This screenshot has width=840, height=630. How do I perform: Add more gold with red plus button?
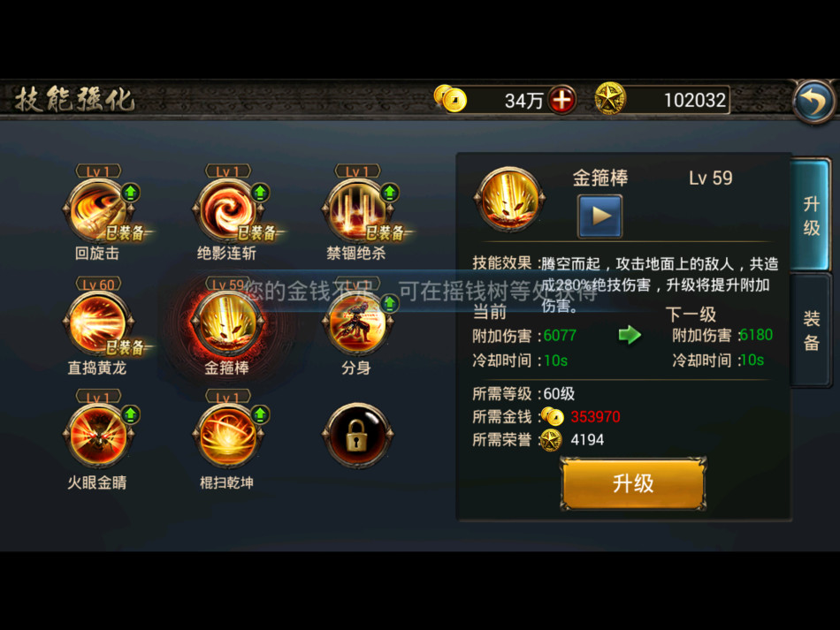[x=561, y=100]
